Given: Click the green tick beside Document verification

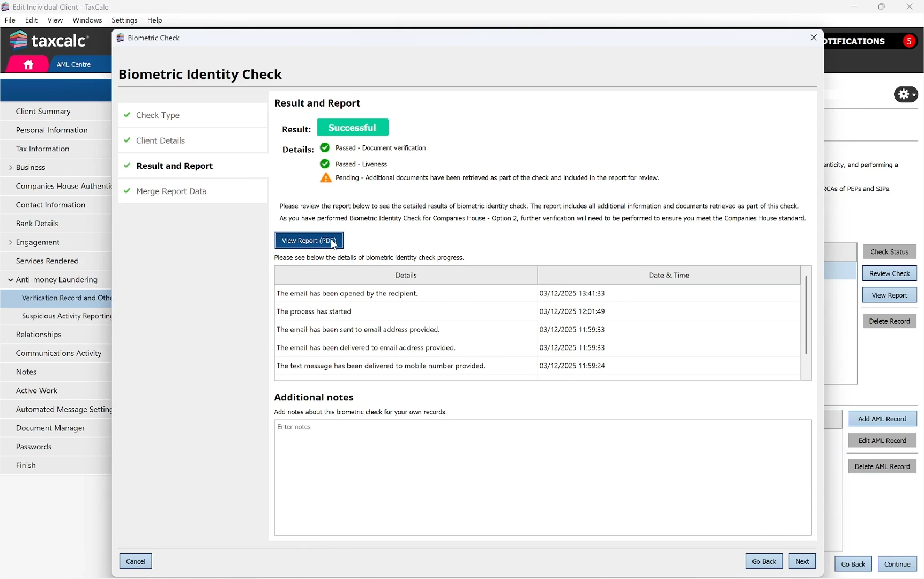Looking at the screenshot, I should point(325,147).
